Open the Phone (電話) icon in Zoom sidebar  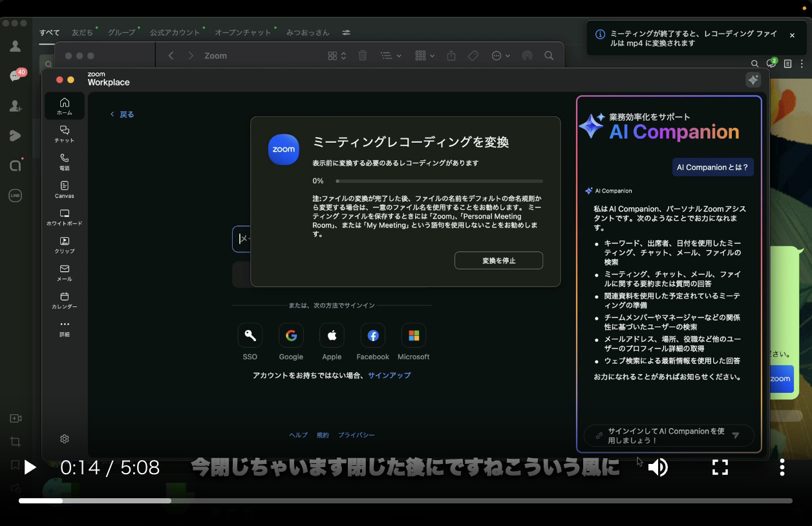pyautogui.click(x=65, y=162)
